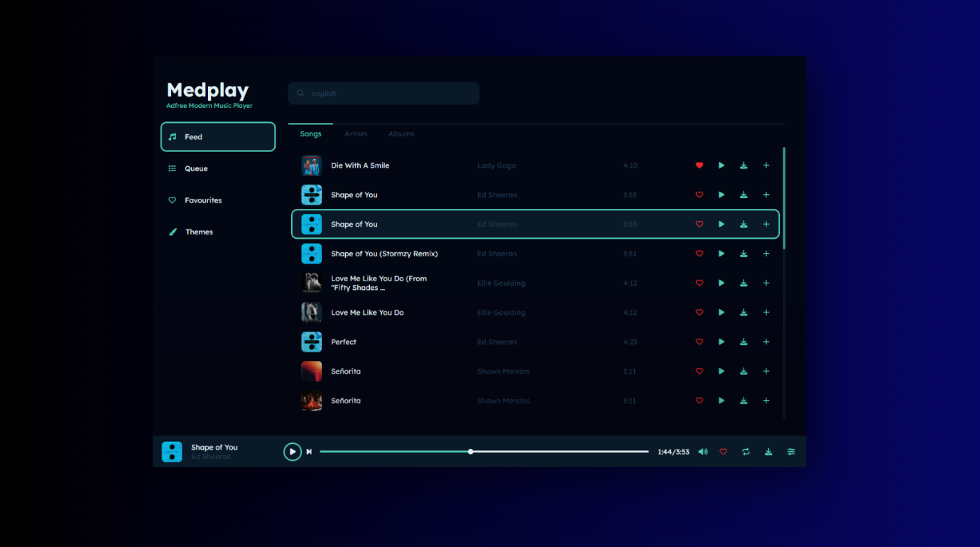Open the Queue section in sidebar
The height and width of the screenshot is (547, 980).
pyautogui.click(x=196, y=168)
